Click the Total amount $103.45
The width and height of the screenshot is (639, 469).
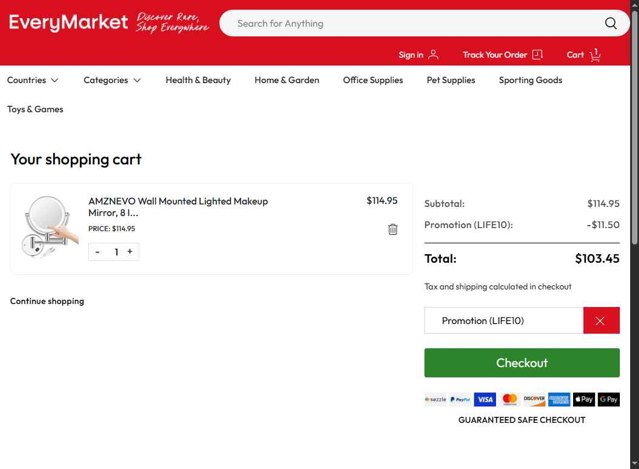[597, 258]
